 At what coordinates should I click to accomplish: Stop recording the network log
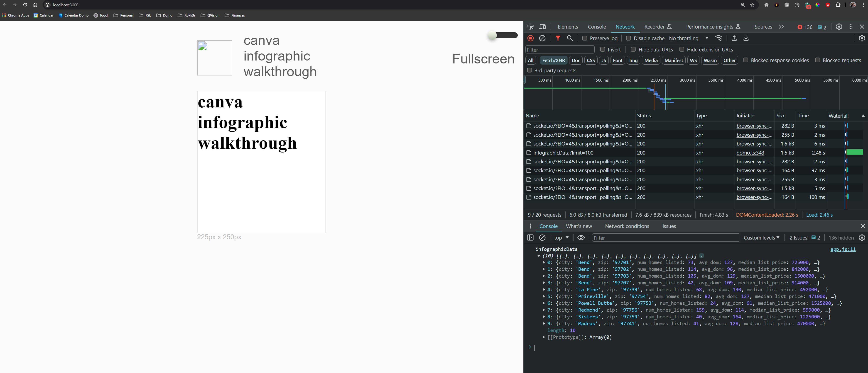(530, 38)
